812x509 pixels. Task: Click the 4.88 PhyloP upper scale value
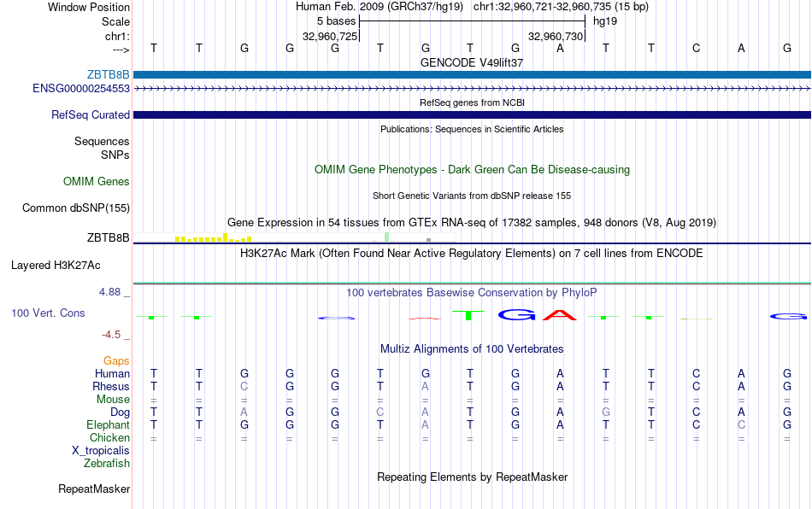pyautogui.click(x=109, y=292)
